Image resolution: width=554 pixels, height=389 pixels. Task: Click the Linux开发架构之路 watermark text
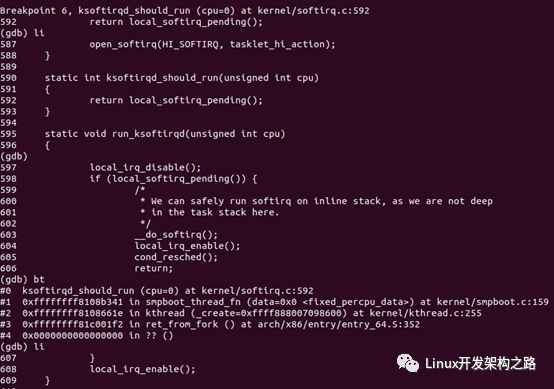481,364
